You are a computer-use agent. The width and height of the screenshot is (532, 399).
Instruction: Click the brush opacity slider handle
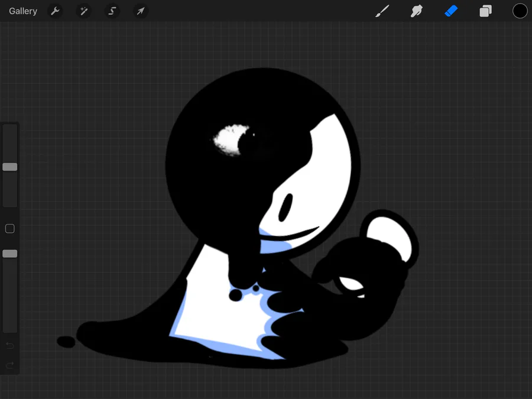tap(10, 254)
